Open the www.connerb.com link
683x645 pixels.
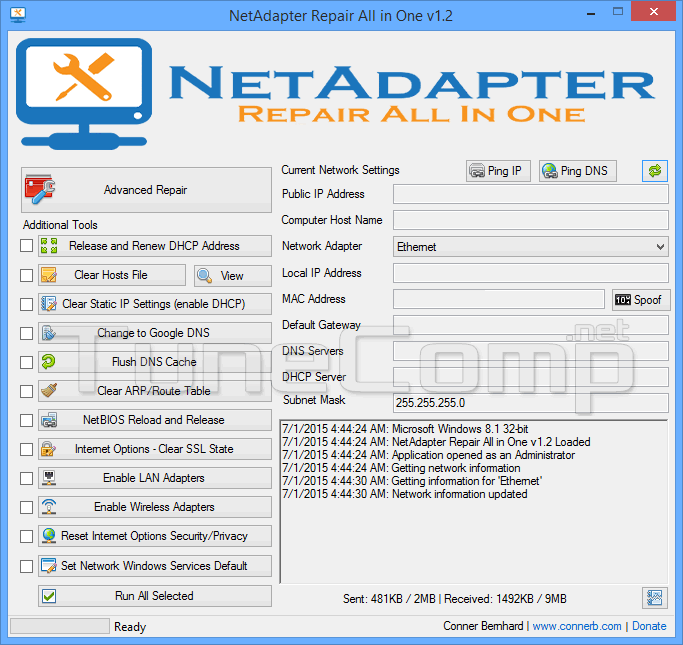coord(576,626)
